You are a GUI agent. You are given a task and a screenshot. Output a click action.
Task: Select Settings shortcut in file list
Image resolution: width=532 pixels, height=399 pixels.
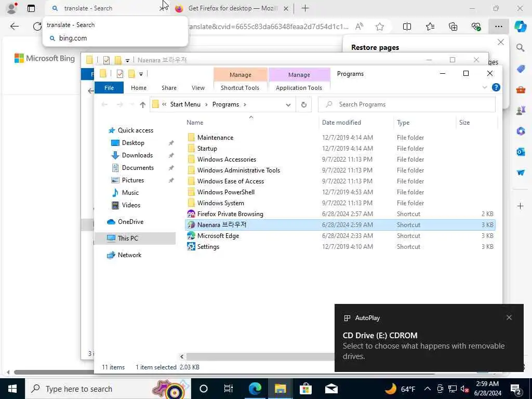click(x=208, y=247)
